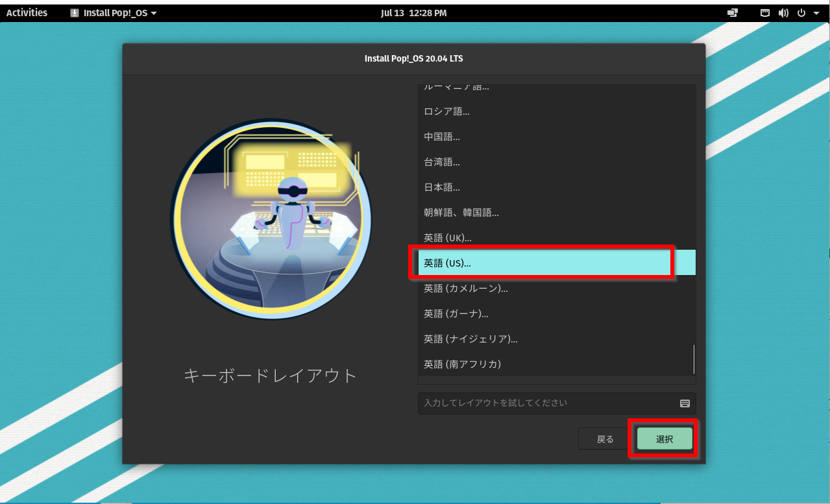Choose the 英語 (ナイジェリア)... layout row
Screen dimensions: 830x504
(x=557, y=339)
